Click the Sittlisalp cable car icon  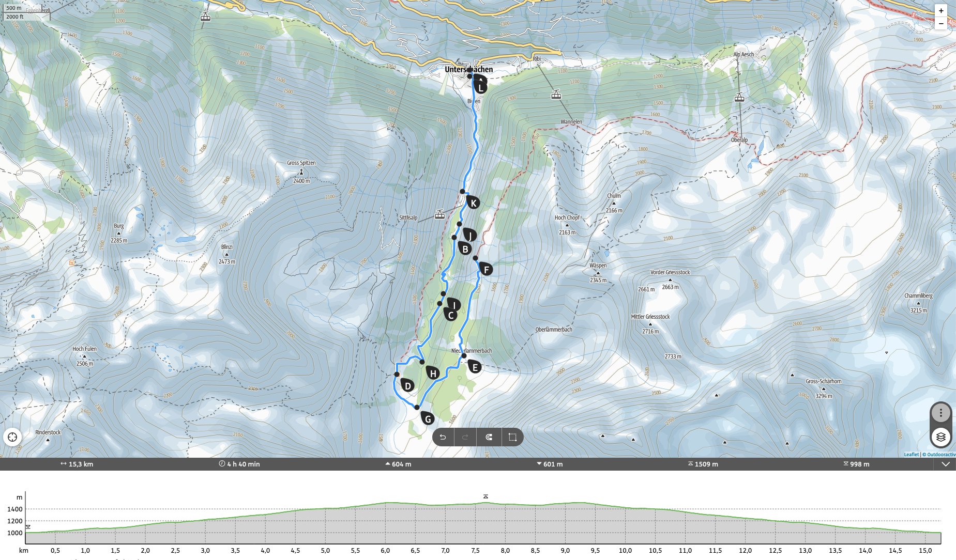(x=439, y=214)
